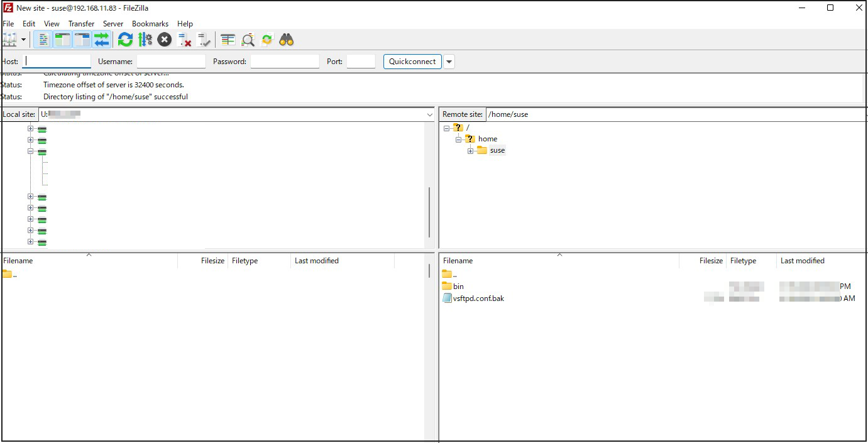
Task: Search for files with the binoculars icon
Action: (x=287, y=40)
